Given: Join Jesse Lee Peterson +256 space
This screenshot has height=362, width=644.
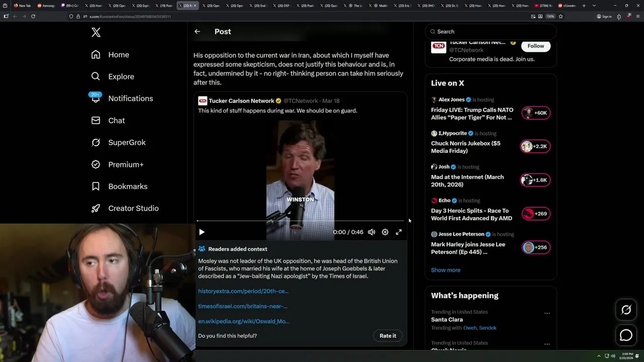Looking at the screenshot, I should (536, 247).
